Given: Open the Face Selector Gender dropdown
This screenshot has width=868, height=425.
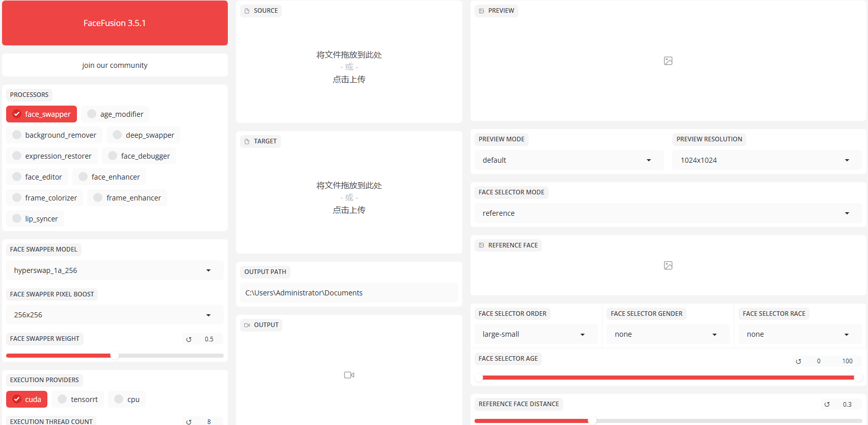Looking at the screenshot, I should [x=667, y=334].
